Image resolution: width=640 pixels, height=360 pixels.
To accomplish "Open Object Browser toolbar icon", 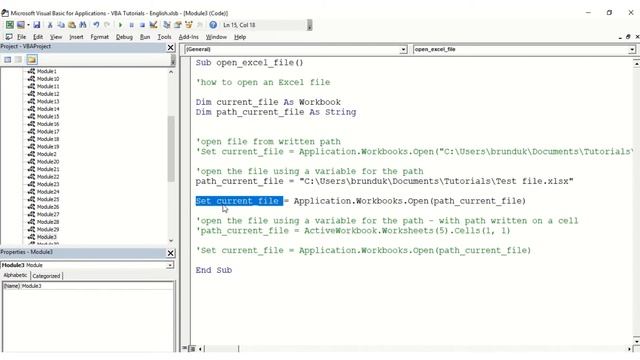I will 189,25.
